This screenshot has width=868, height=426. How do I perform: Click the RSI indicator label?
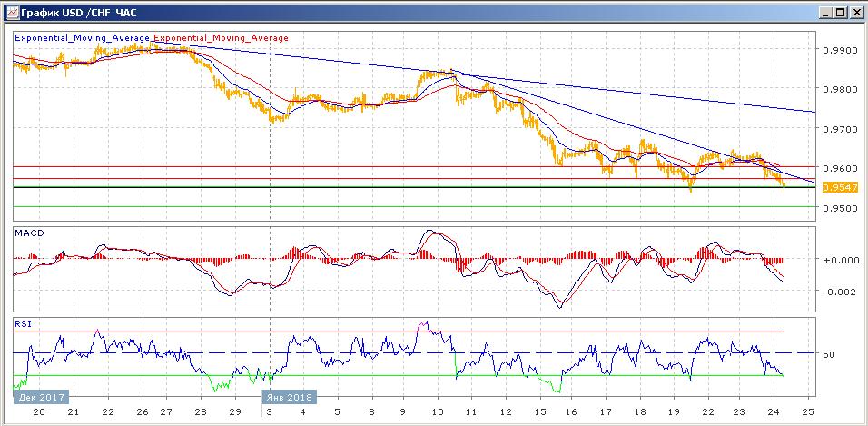coord(22,322)
